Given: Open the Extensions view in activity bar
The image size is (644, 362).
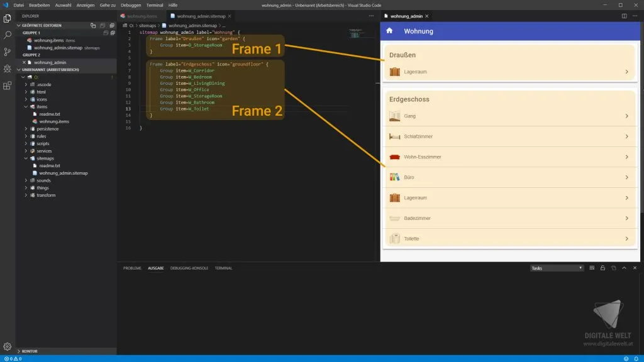Looking at the screenshot, I should click(8, 85).
